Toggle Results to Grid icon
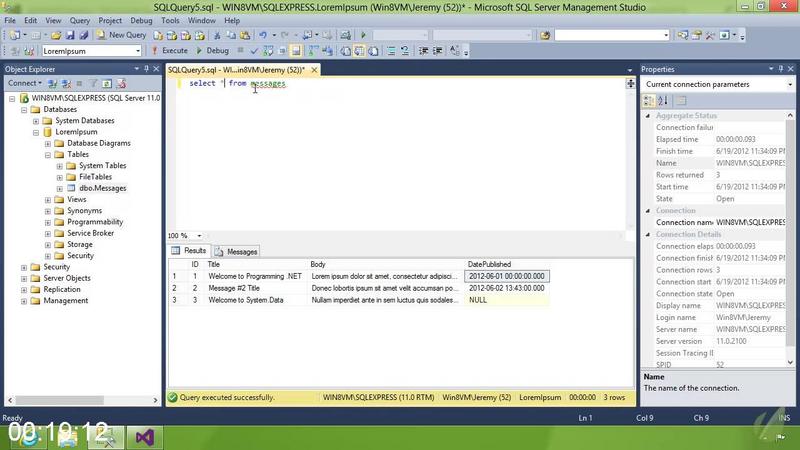The height and width of the screenshot is (450, 800). tap(359, 51)
